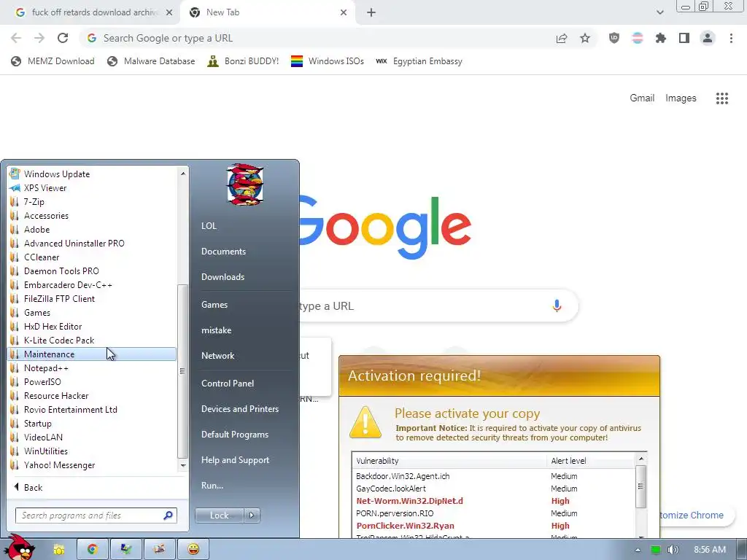Open Devices and Printers
This screenshot has height=560, width=747.
pos(239,409)
